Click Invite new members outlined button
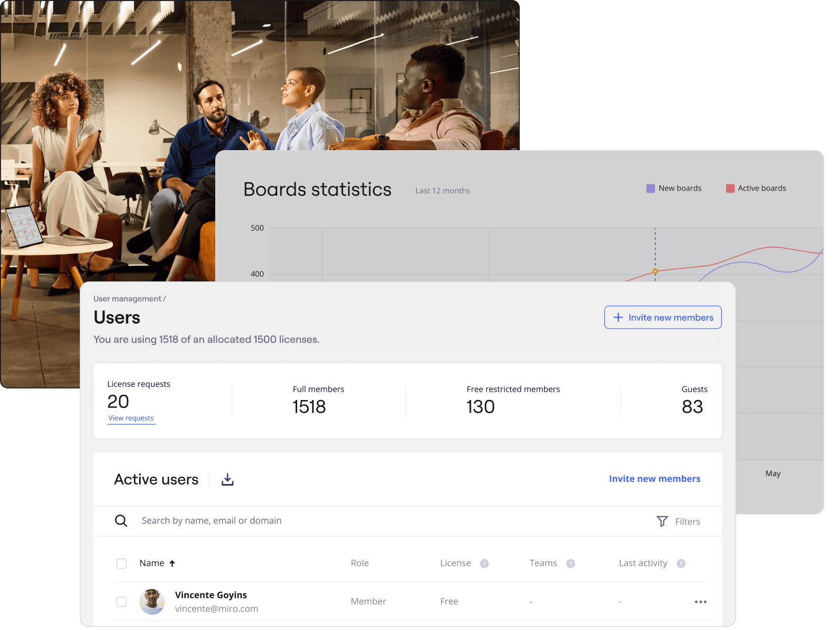Viewport: 840px width, 630px height. pos(663,318)
